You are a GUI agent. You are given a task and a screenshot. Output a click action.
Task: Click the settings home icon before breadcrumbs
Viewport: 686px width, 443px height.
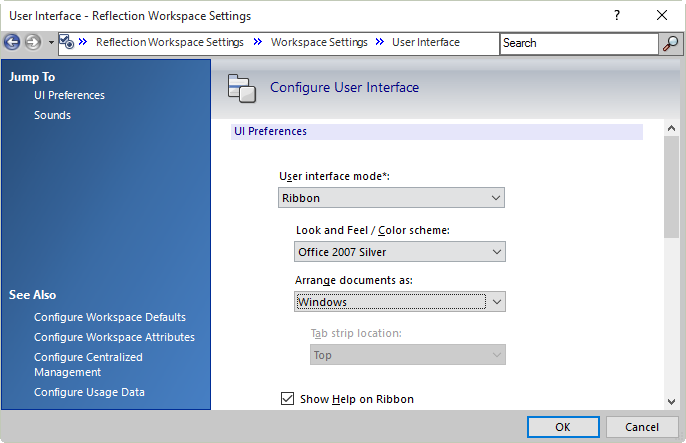(x=67, y=42)
